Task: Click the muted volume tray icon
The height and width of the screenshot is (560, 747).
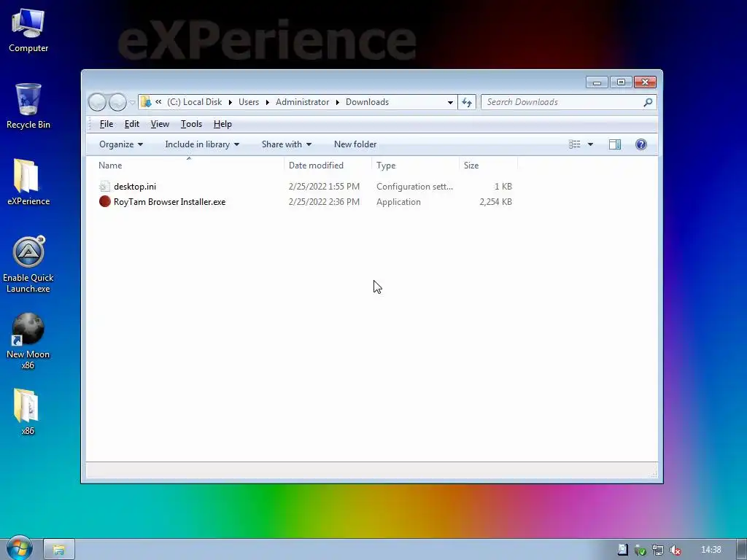Action: point(675,550)
